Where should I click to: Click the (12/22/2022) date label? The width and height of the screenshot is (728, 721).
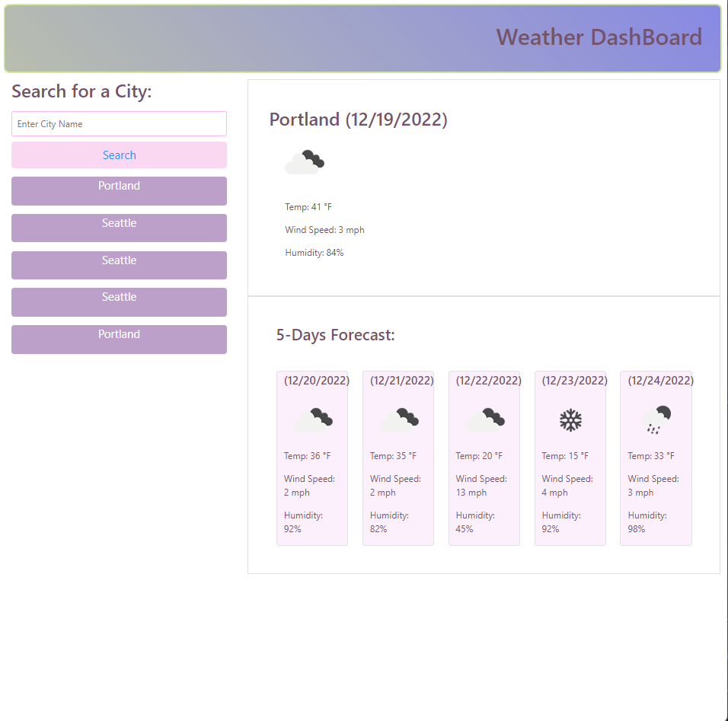488,381
